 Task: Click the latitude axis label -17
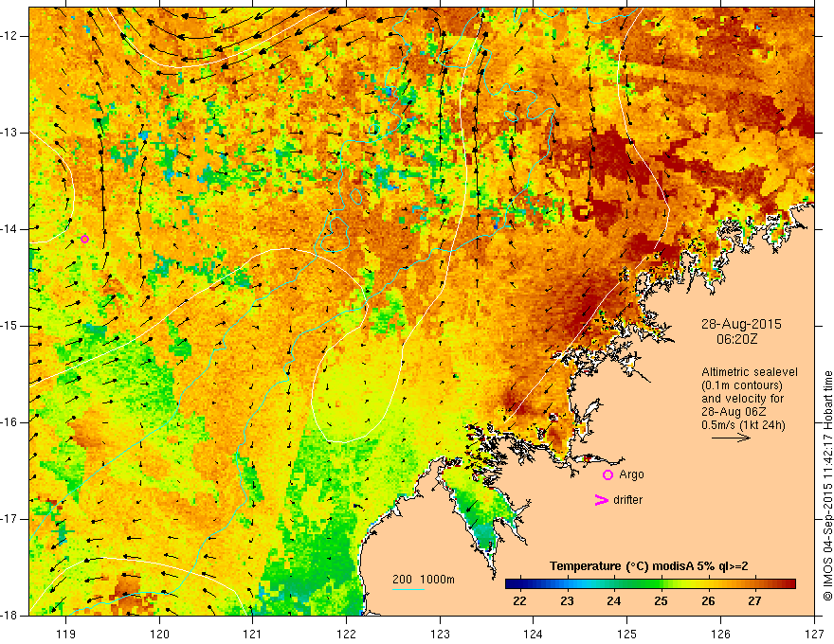[9, 519]
